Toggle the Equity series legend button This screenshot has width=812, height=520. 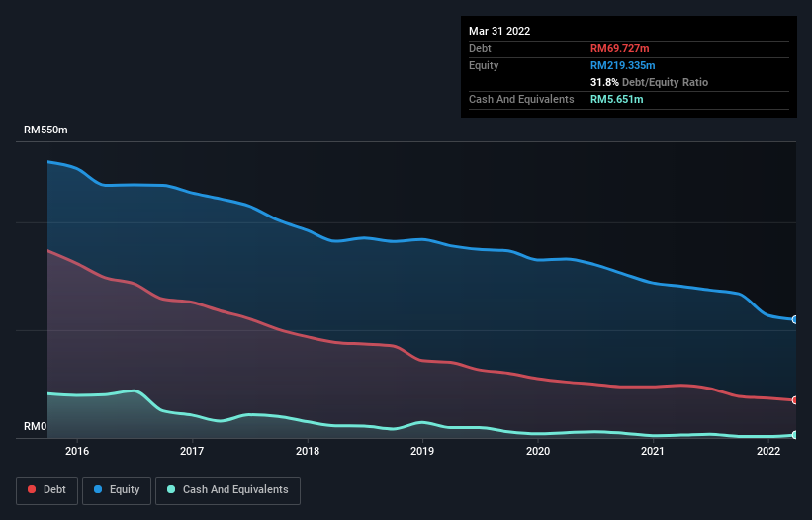click(x=117, y=490)
